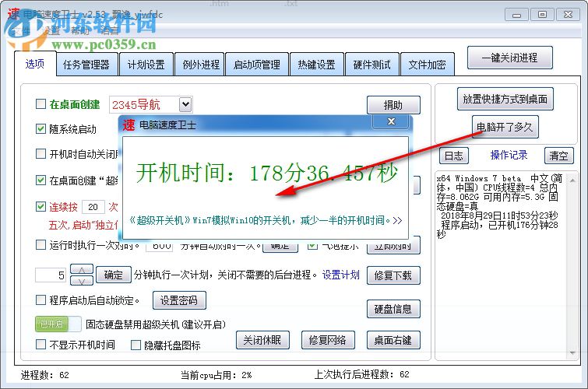
Task: Open the 计划设置 tab
Action: (146, 65)
